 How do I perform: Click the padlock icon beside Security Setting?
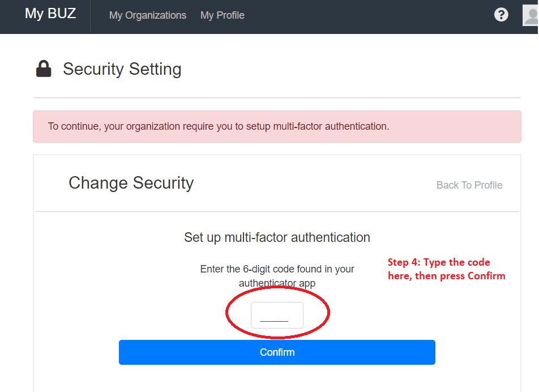(x=44, y=69)
